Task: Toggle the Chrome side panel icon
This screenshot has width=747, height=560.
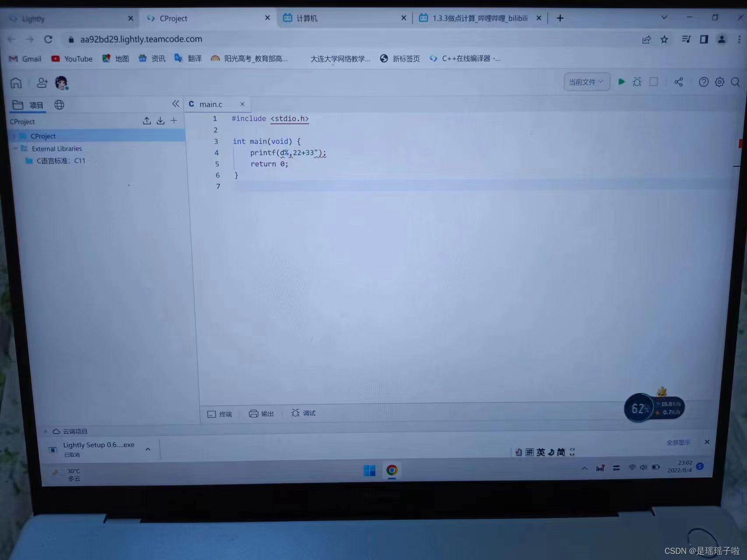Action: [x=704, y=39]
